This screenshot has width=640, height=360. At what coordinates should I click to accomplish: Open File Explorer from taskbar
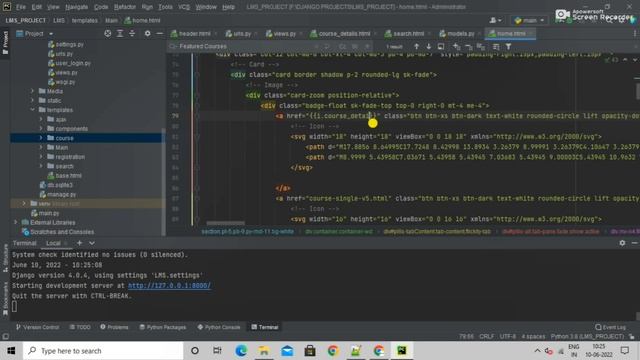coord(264,351)
